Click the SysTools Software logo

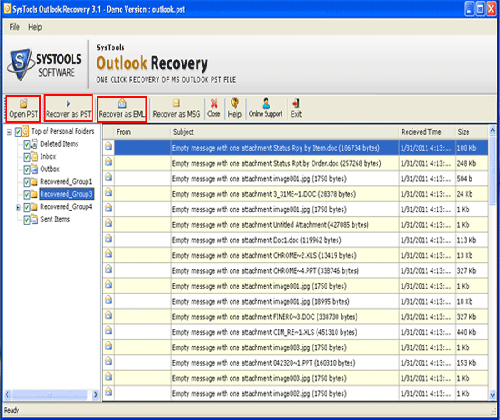click(x=44, y=65)
